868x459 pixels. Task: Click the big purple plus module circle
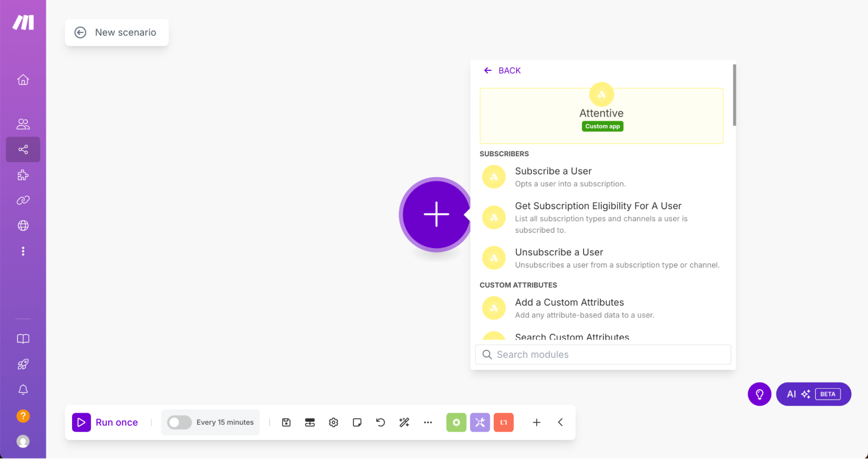point(436,214)
